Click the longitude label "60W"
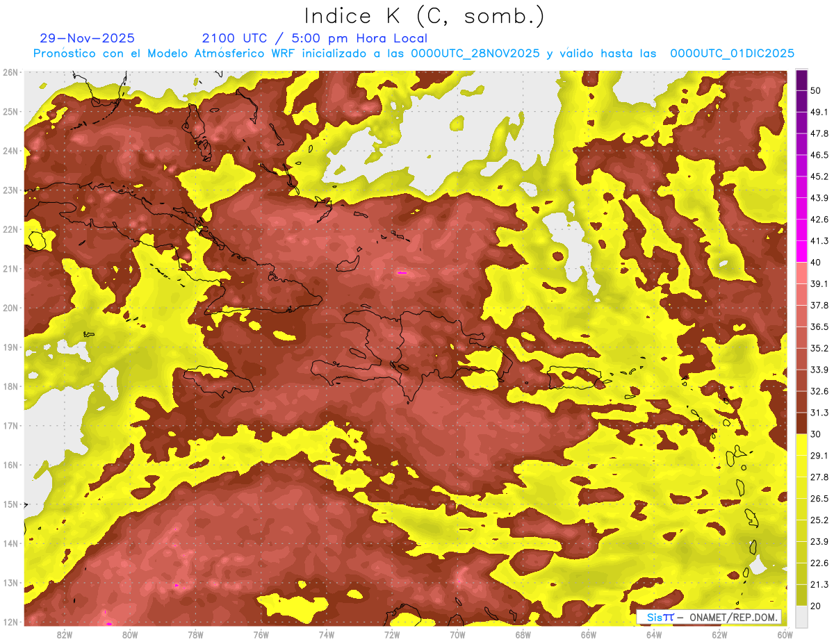 pos(785,634)
